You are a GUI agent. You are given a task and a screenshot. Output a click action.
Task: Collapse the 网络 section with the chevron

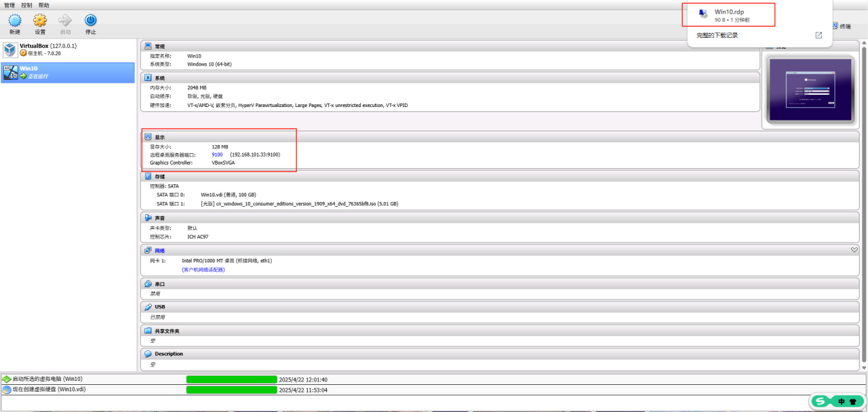pyautogui.click(x=854, y=250)
